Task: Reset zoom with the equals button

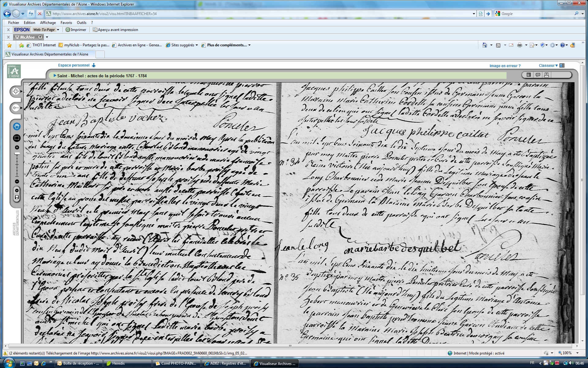Action: click(x=17, y=190)
